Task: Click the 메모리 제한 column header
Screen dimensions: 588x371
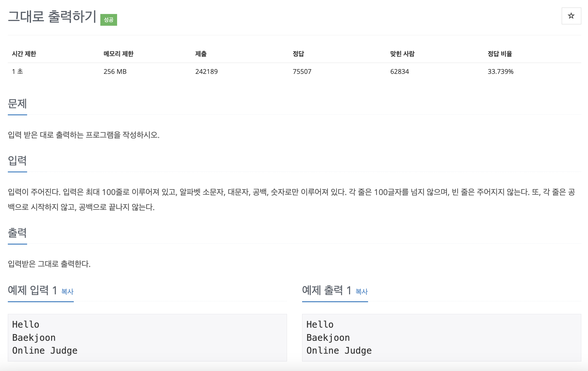Action: 118,54
